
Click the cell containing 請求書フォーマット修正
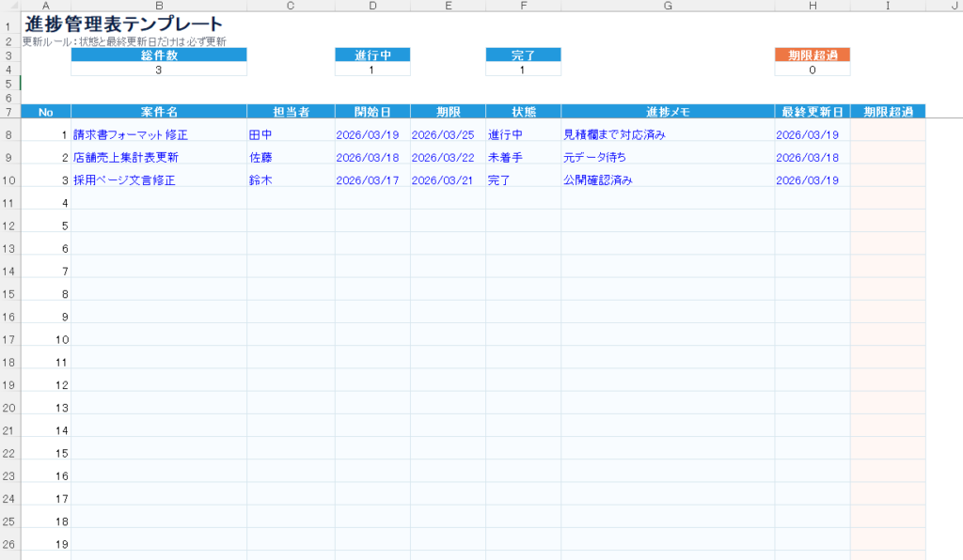[131, 135]
